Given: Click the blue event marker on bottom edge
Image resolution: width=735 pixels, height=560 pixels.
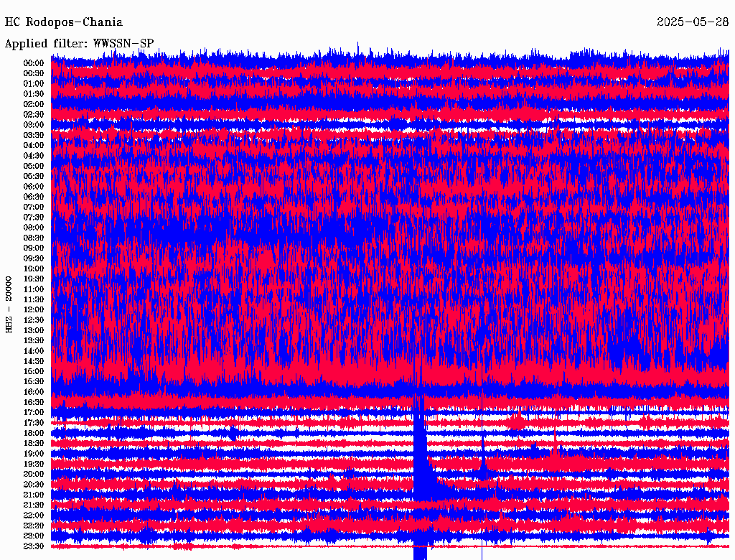Looking at the screenshot, I should point(420,554).
